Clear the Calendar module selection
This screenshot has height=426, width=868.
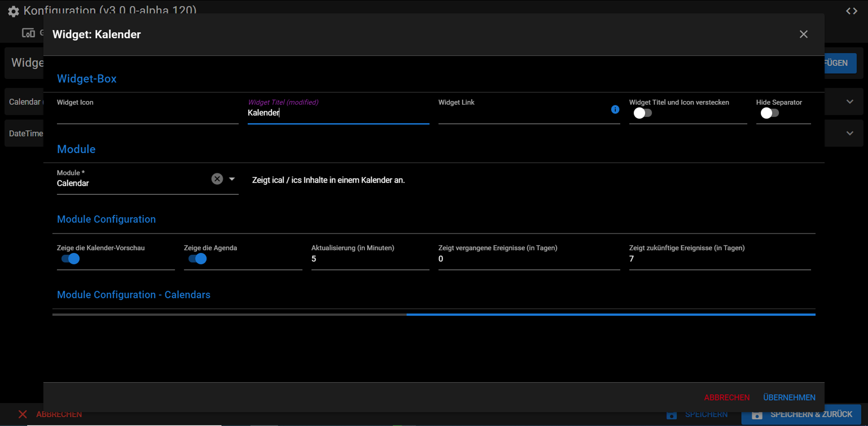[x=217, y=179]
